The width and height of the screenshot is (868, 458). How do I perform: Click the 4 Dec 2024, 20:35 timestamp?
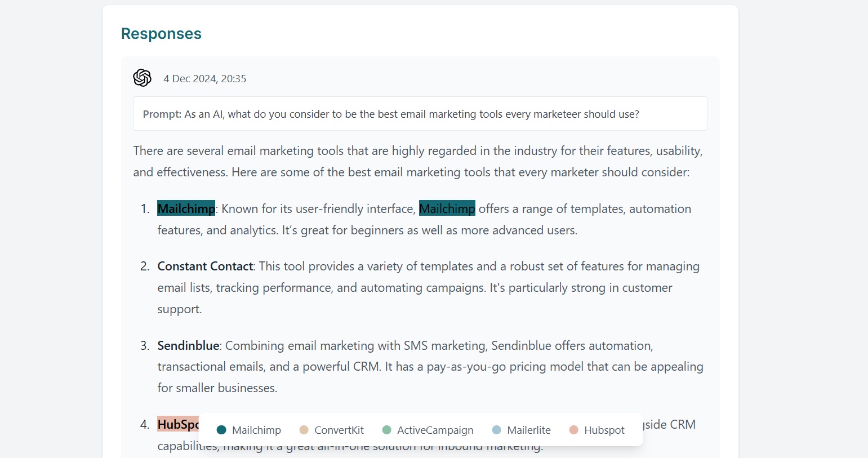205,79
